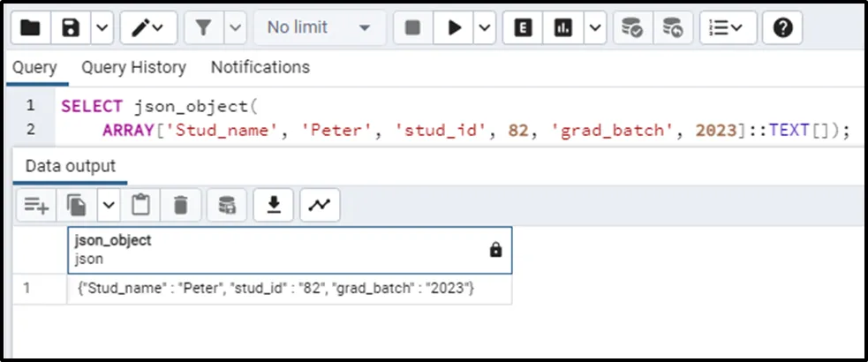
Task: Click the Explain query E icon
Action: coord(523,28)
